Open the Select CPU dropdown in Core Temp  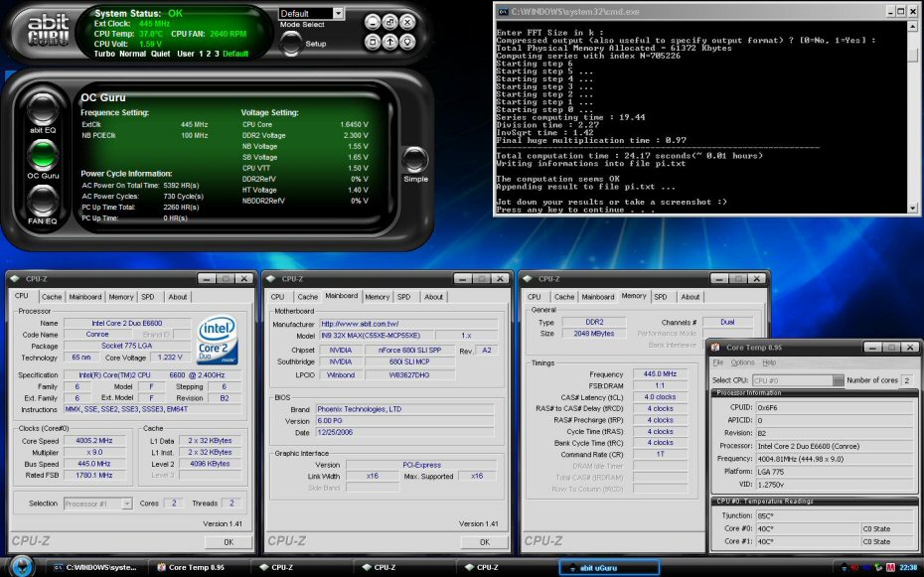point(798,381)
